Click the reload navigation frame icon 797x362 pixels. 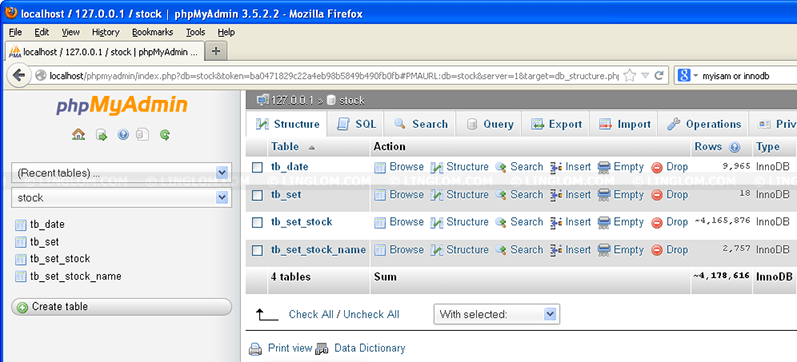click(x=165, y=135)
